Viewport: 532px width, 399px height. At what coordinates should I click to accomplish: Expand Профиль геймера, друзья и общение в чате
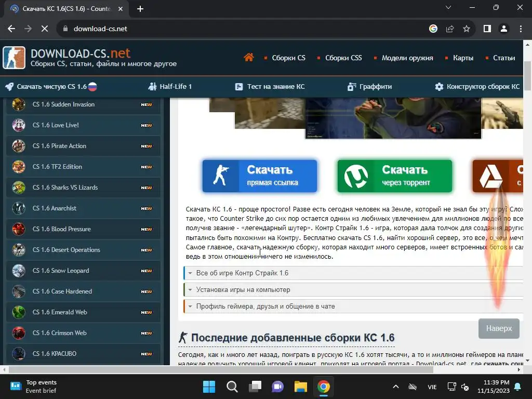353,307
